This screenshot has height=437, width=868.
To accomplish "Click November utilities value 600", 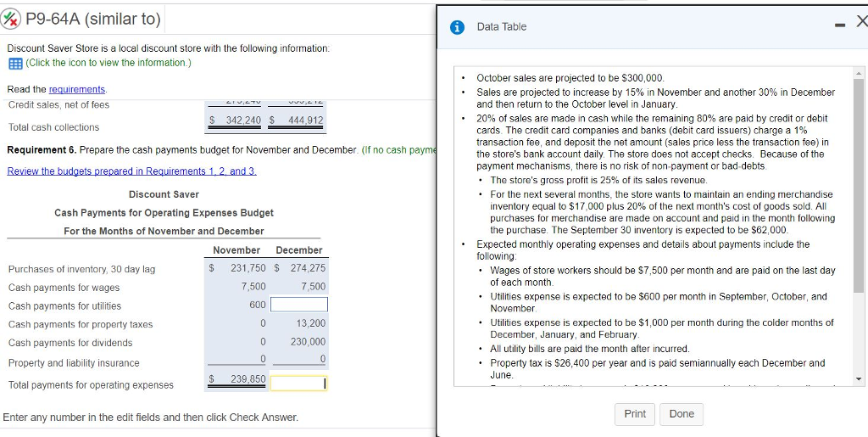I will pyautogui.click(x=258, y=305).
